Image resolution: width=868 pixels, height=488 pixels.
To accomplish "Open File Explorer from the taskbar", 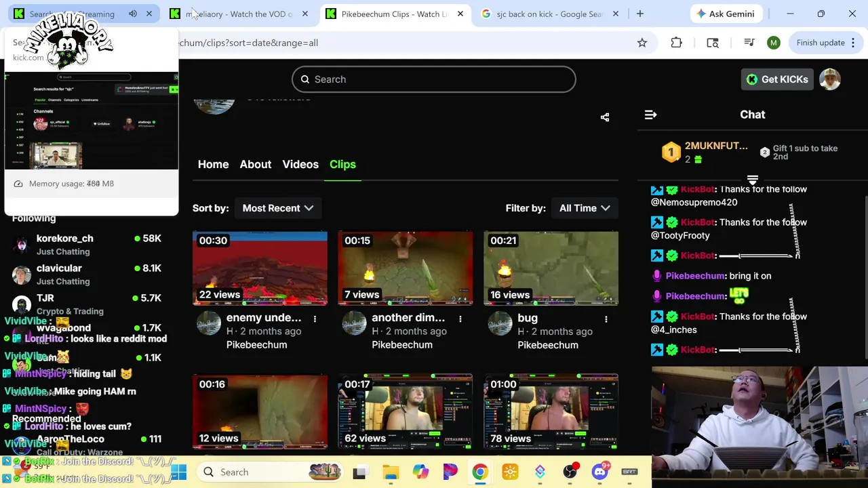I will (391, 472).
